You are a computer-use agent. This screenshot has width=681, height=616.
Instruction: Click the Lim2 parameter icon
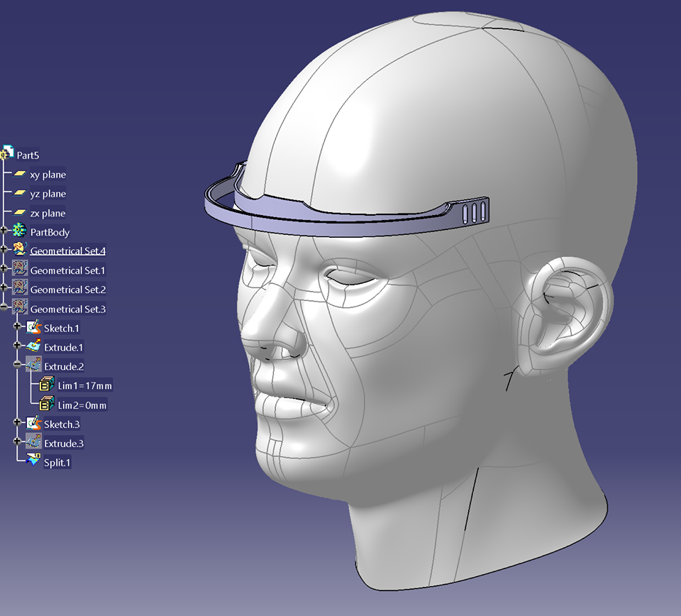point(47,404)
